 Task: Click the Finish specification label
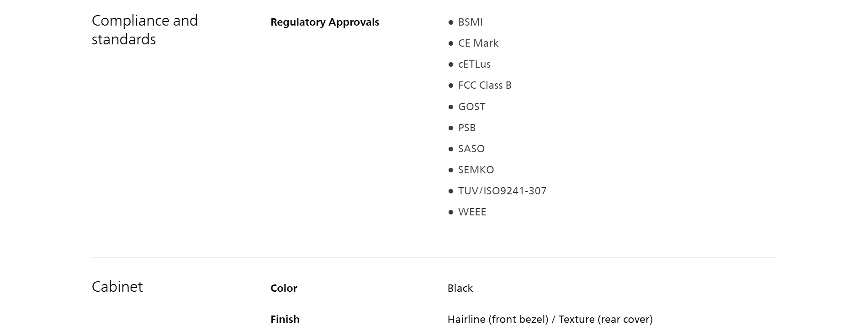coord(285,319)
